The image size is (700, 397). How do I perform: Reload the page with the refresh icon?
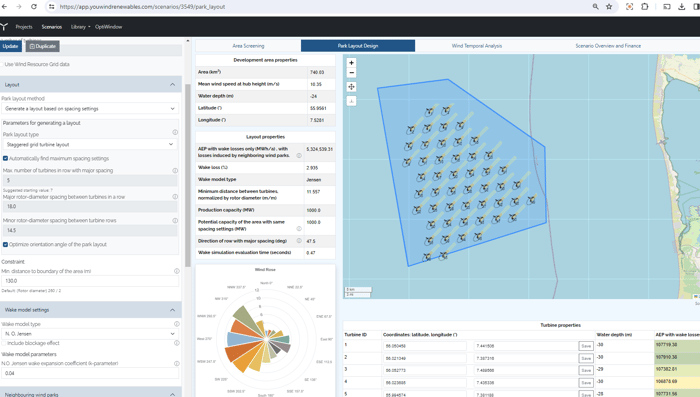point(34,7)
